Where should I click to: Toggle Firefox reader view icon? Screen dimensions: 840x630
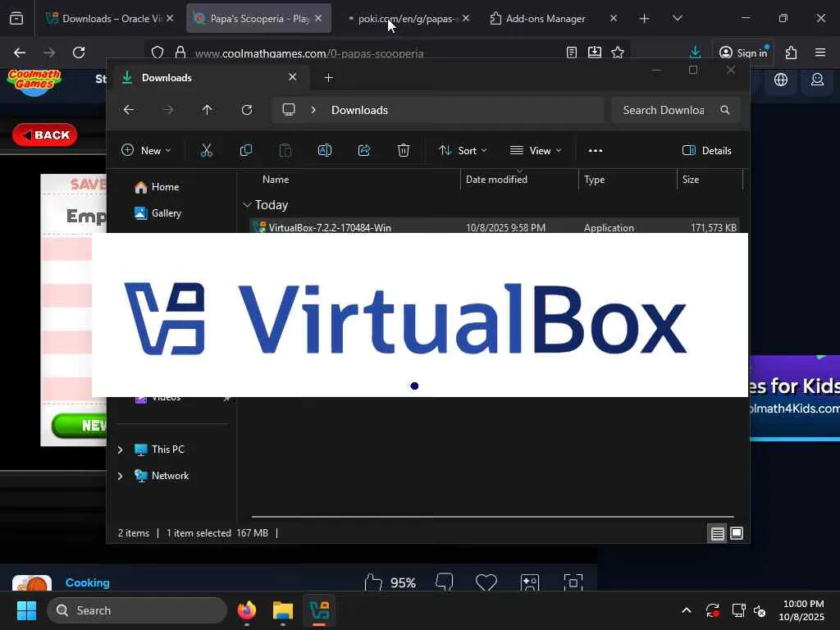point(572,52)
